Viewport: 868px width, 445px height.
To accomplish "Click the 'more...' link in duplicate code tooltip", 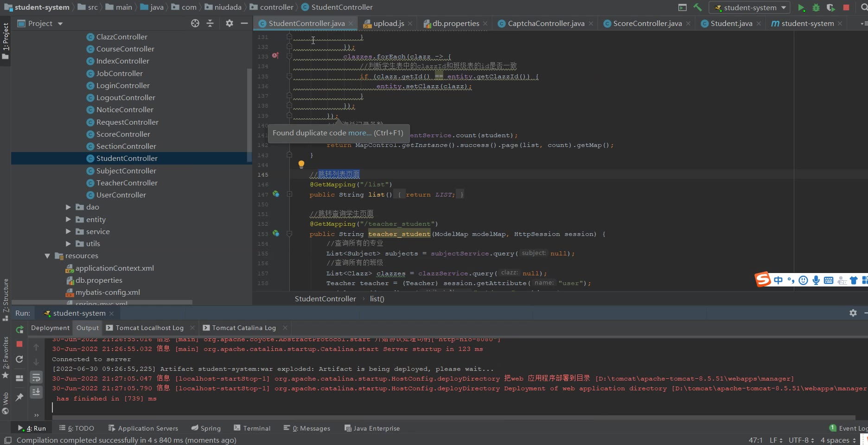I will 360,133.
